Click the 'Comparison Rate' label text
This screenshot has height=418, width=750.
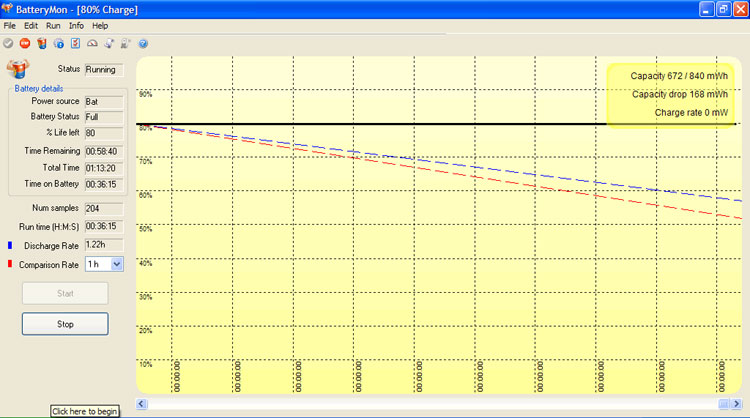[49, 265]
